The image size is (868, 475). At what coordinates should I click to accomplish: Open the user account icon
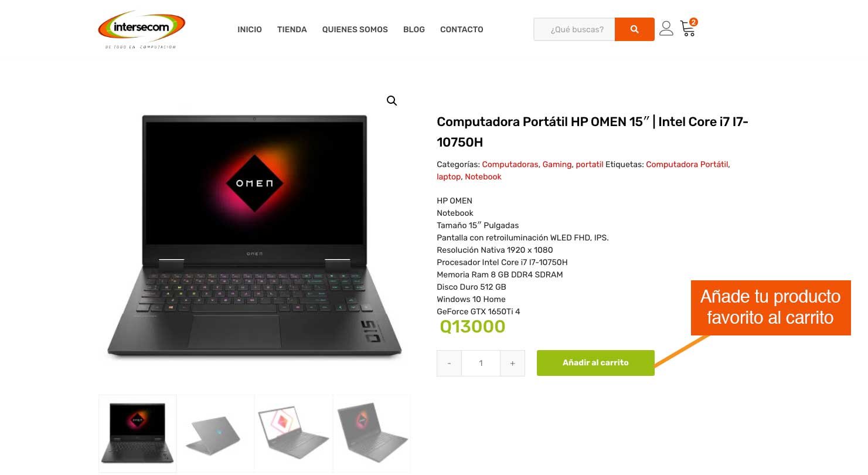tap(666, 29)
